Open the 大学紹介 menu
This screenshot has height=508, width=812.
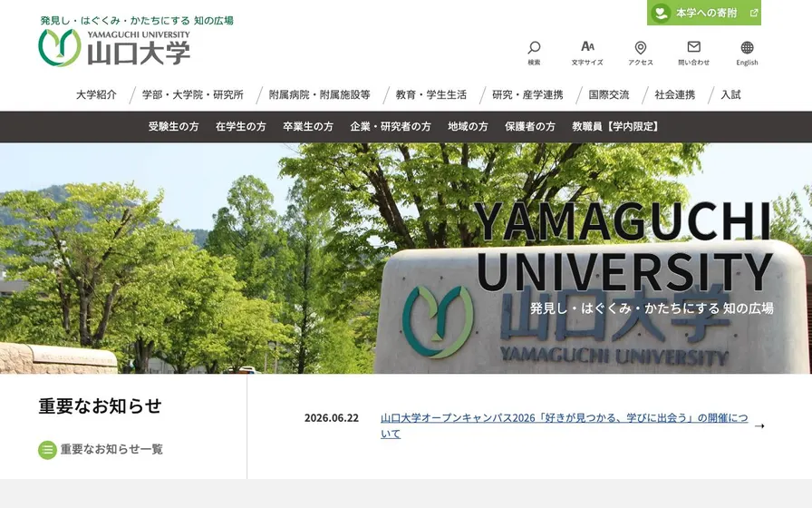(96, 95)
